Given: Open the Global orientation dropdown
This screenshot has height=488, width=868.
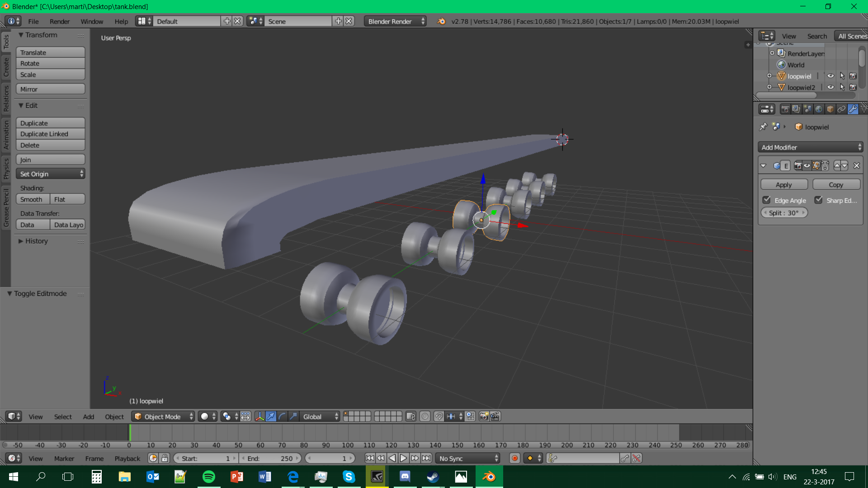Looking at the screenshot, I should [x=320, y=417].
